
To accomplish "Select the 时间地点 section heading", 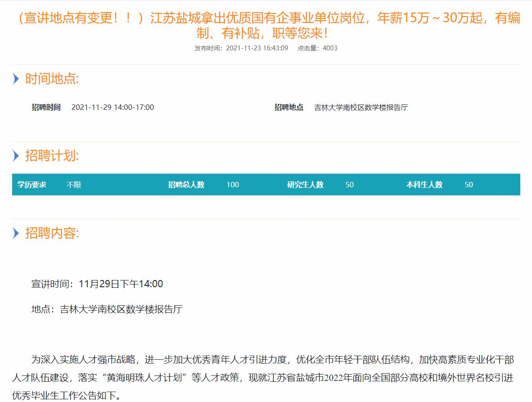I will pos(52,79).
